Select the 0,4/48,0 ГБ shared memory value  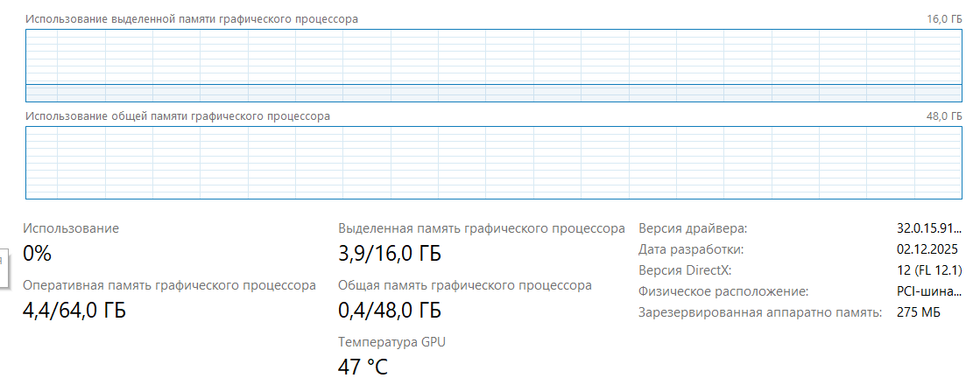click(x=390, y=310)
